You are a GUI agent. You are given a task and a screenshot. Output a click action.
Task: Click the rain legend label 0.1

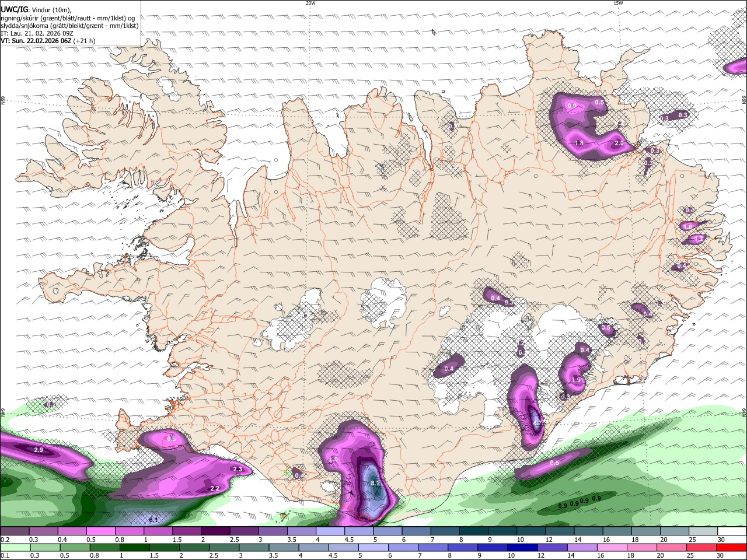(x=5, y=556)
